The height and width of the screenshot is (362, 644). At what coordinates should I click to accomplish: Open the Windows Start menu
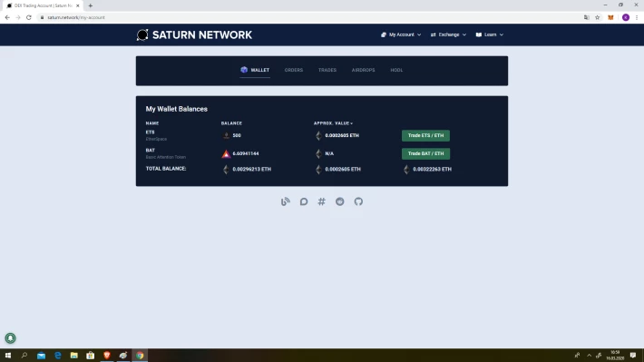[8, 356]
